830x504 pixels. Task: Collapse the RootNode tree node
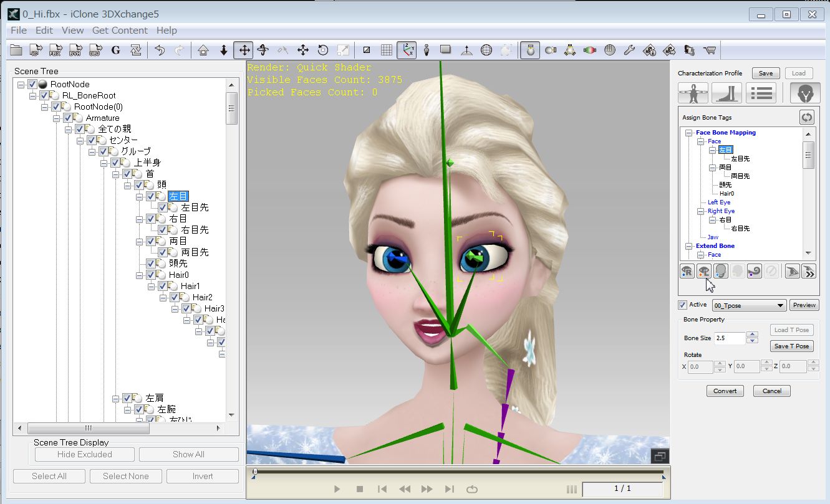[x=21, y=84]
